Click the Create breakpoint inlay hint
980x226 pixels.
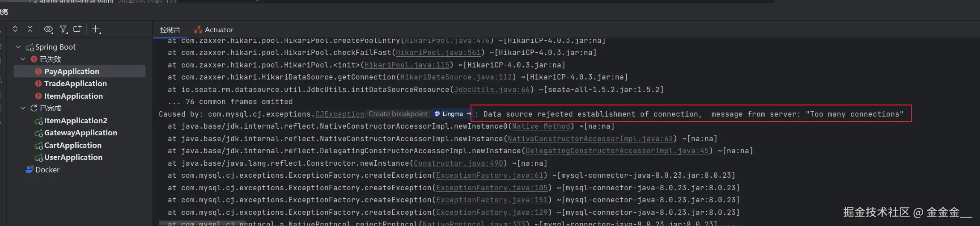pyautogui.click(x=398, y=114)
